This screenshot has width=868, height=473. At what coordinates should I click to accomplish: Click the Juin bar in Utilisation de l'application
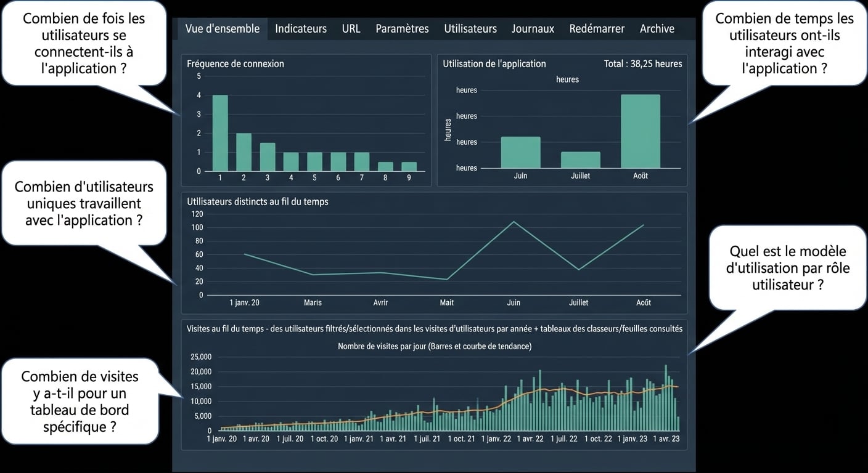(520, 152)
